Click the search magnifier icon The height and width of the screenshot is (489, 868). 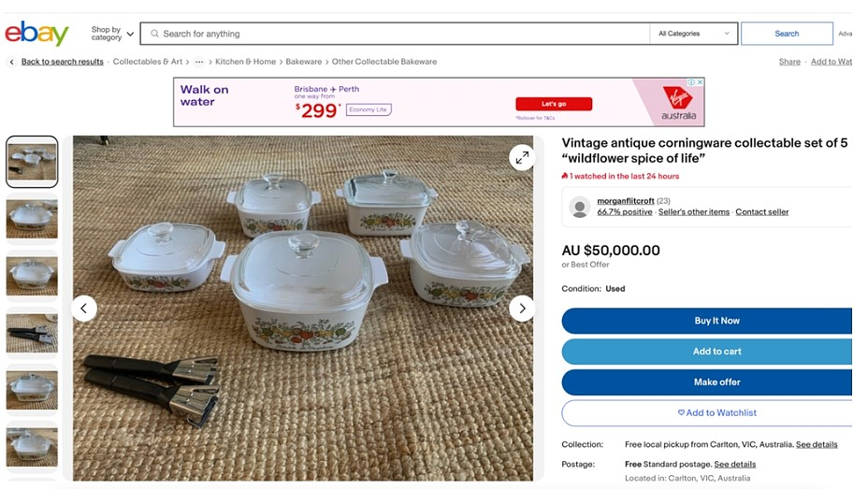pos(153,34)
